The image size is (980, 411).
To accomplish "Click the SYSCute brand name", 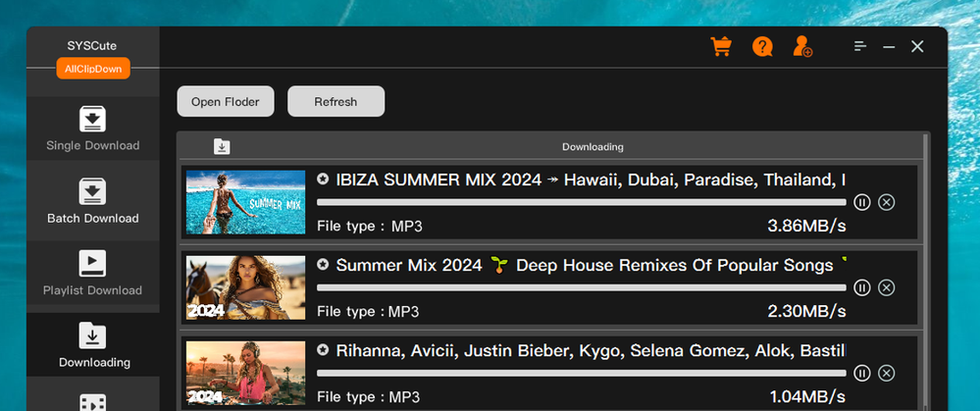I will (92, 45).
